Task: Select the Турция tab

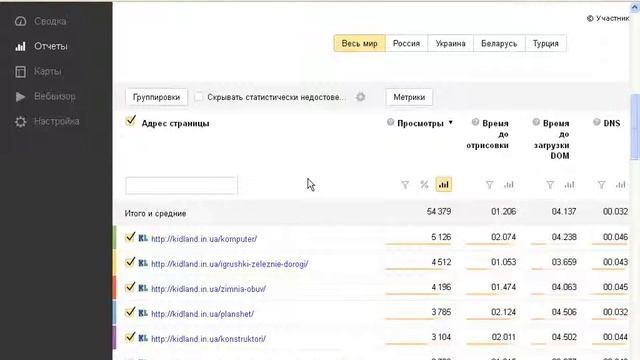Action: click(x=545, y=43)
